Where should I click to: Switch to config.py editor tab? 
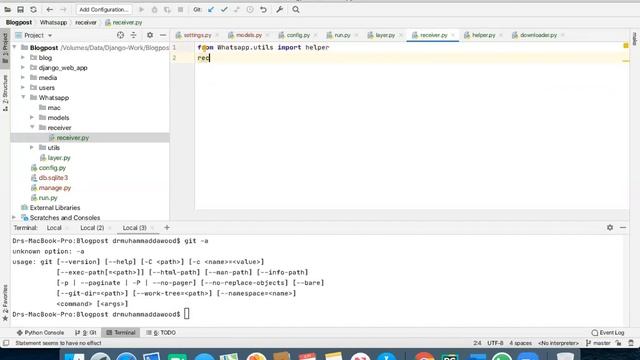point(298,35)
